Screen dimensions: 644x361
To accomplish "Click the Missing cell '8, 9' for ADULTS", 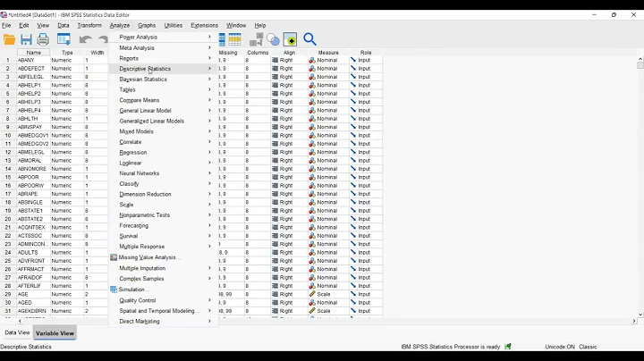I will pyautogui.click(x=232, y=252).
